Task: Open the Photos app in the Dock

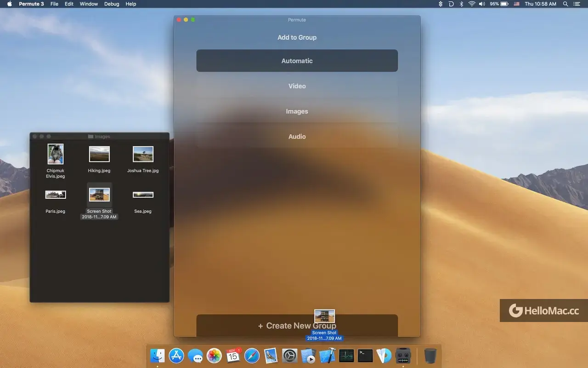Action: 214,356
